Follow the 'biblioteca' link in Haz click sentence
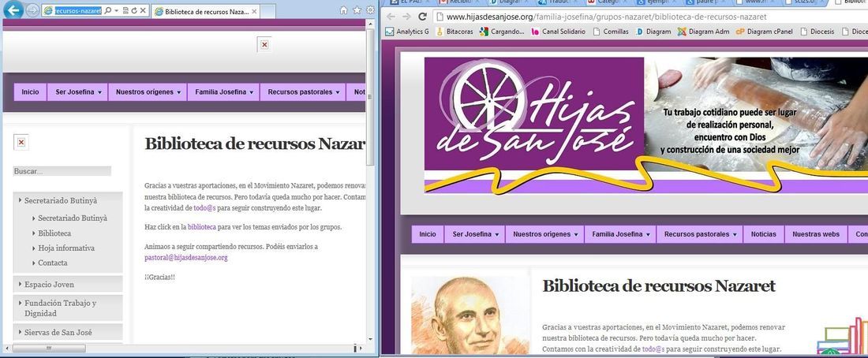Image resolution: width=868 pixels, height=358 pixels. click(x=201, y=227)
